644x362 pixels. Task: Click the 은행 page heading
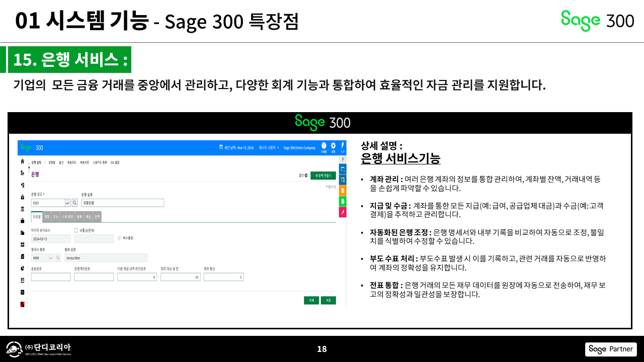35,174
